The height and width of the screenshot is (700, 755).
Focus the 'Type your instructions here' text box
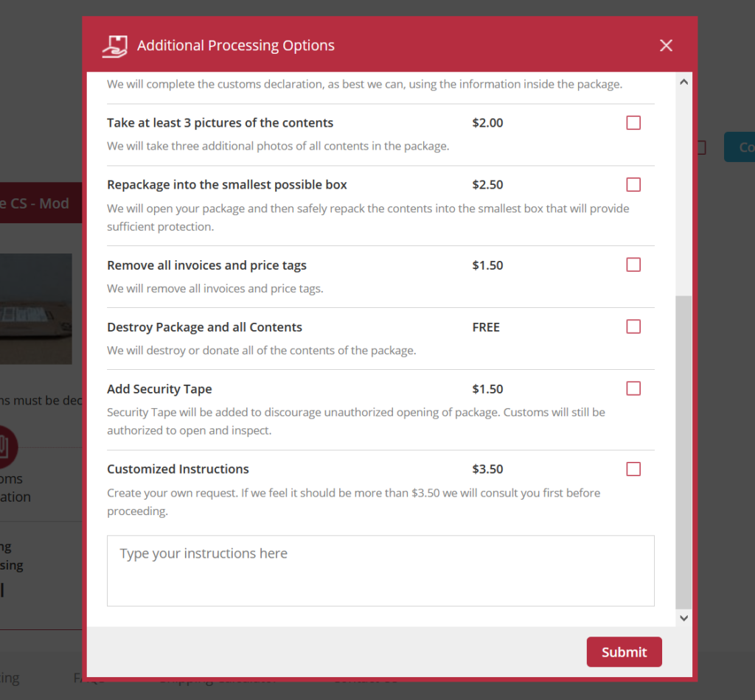point(380,571)
